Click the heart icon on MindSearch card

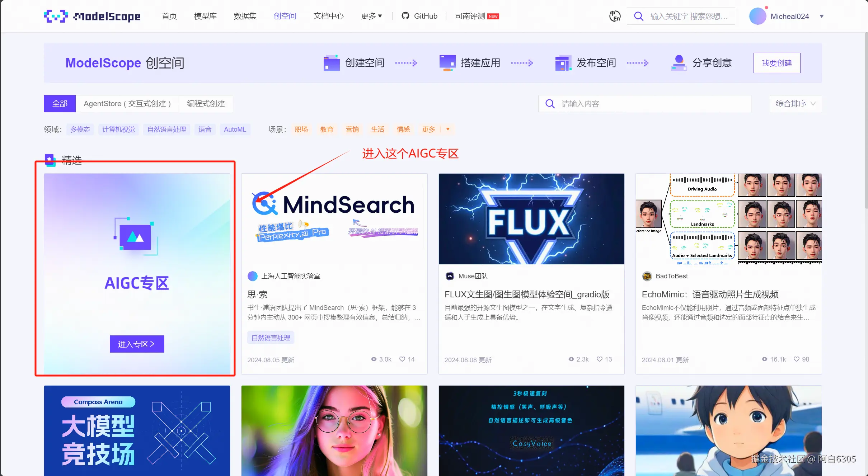pyautogui.click(x=402, y=359)
